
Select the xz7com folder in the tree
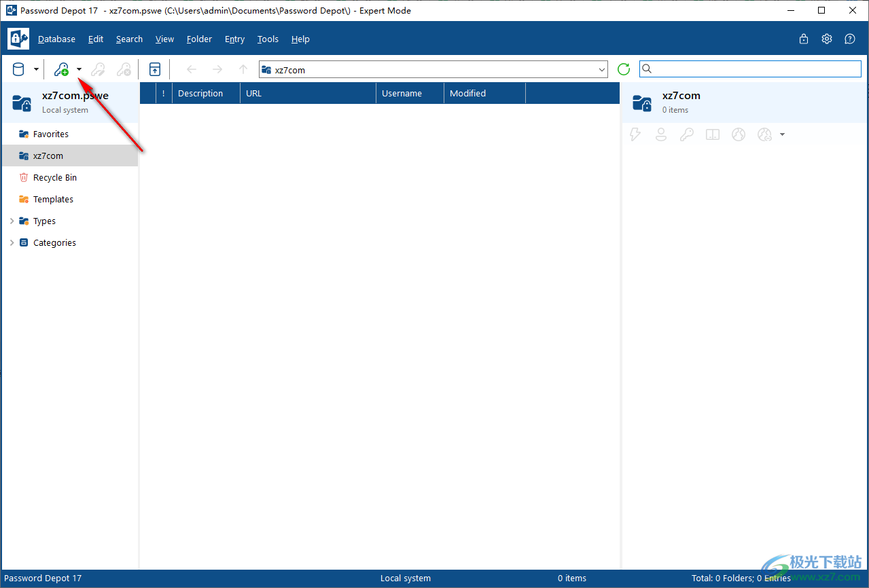[x=70, y=155]
